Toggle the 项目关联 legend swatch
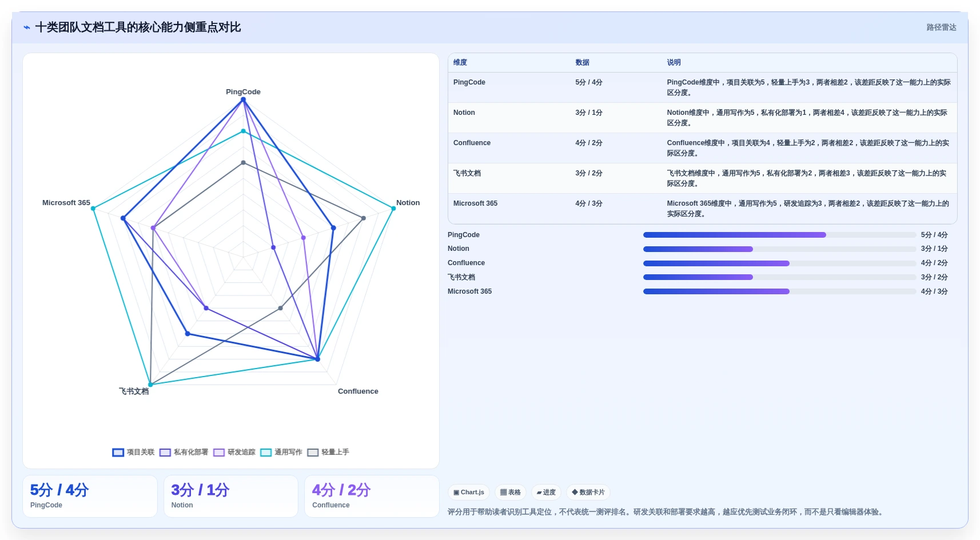The image size is (980, 540). [x=118, y=453]
